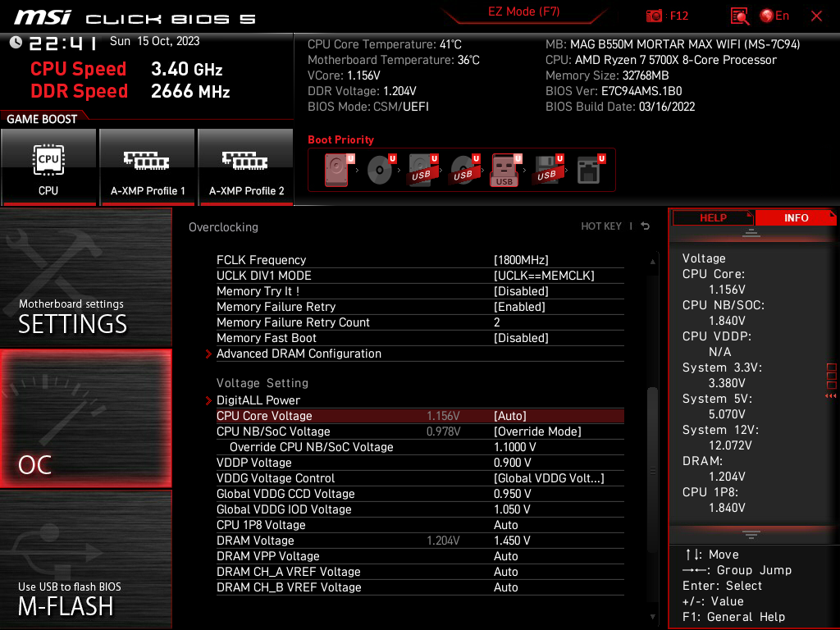
Task: Click the CPU Speed 3.40 GHz readout
Action: 126,69
